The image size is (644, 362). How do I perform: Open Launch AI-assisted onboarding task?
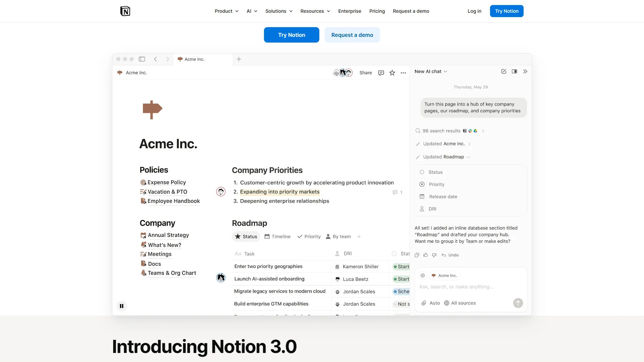tap(269, 279)
